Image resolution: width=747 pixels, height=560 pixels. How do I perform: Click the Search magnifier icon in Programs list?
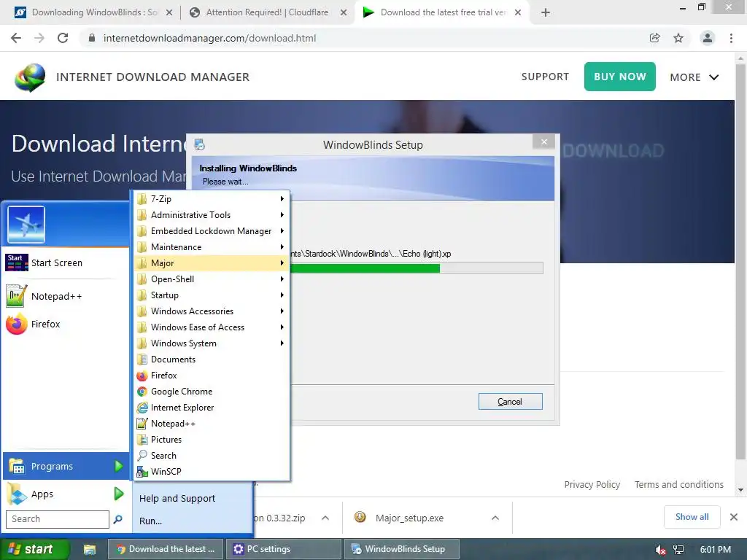(142, 456)
